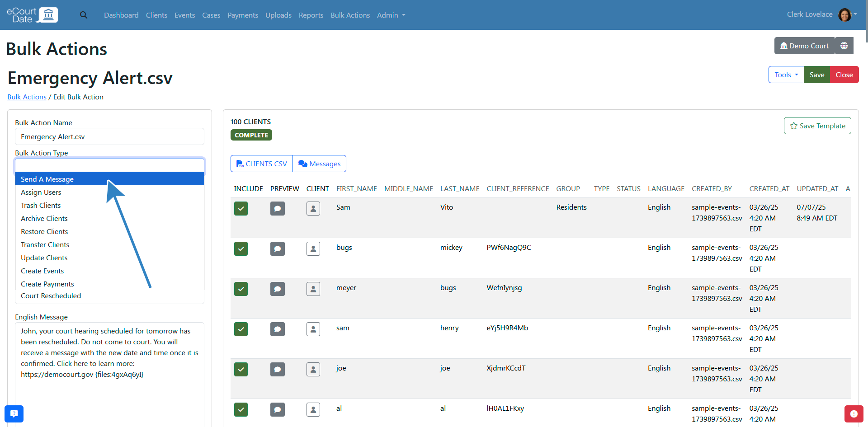The width and height of the screenshot is (868, 427).
Task: Preview message for Sam Vito row
Action: coord(278,208)
